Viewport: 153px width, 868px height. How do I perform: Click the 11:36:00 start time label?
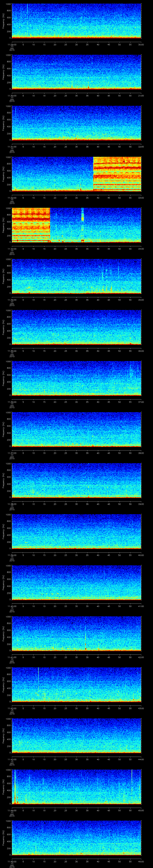pyautogui.click(x=12, y=402)
